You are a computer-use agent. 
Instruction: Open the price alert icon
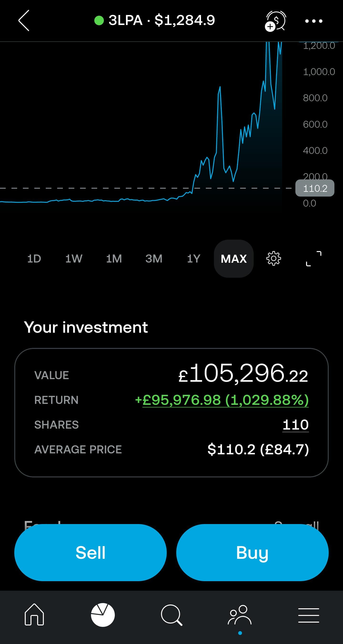275,21
